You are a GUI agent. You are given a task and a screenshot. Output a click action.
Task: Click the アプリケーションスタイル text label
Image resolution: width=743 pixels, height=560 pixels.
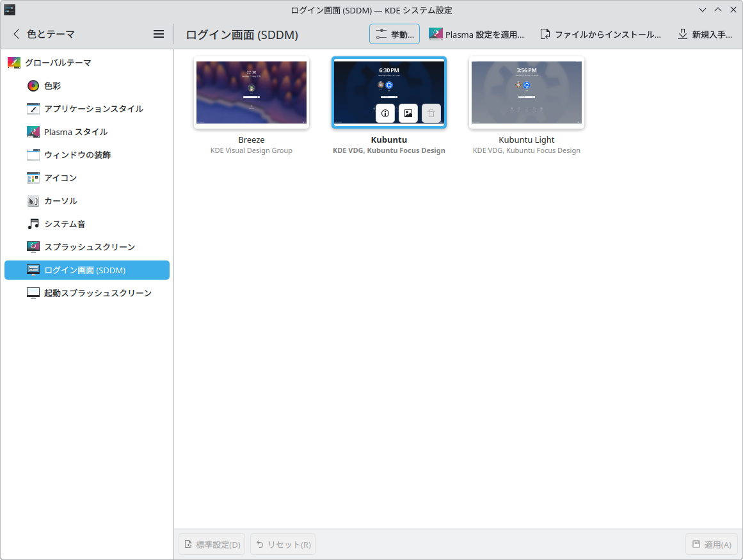click(x=94, y=109)
